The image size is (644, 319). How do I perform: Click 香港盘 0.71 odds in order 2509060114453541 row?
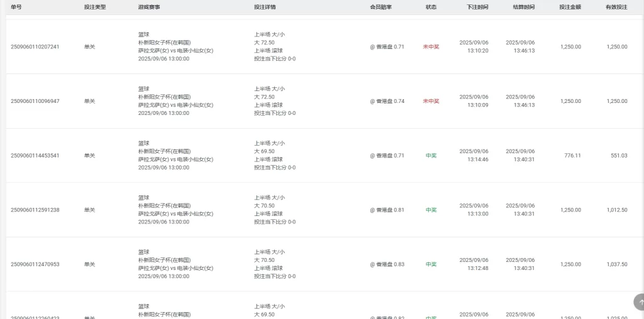point(387,155)
